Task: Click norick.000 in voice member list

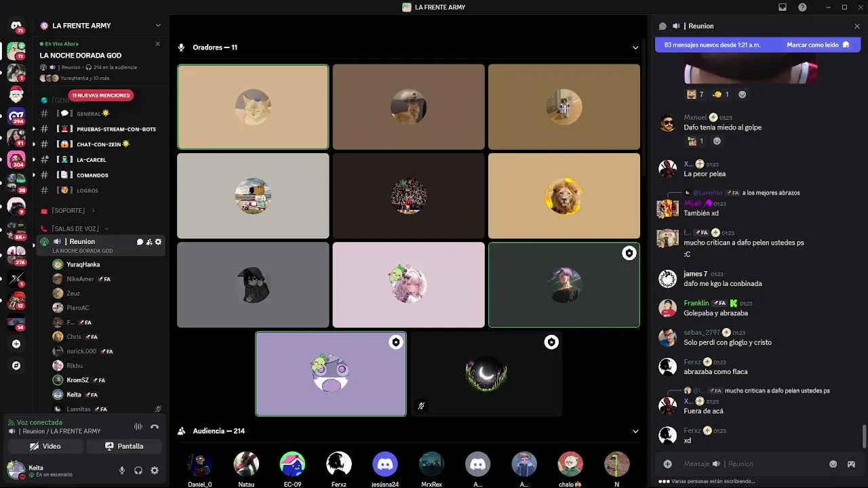Action: (81, 351)
